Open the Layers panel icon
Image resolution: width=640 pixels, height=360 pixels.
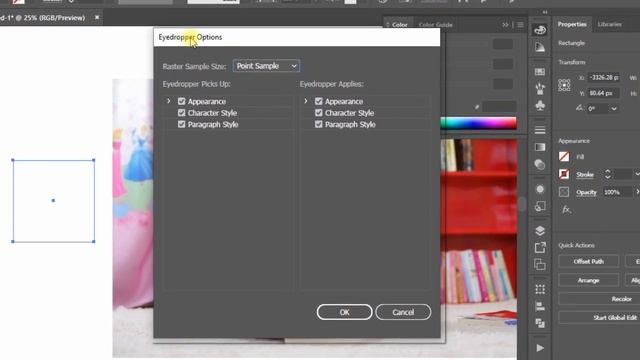[540, 231]
